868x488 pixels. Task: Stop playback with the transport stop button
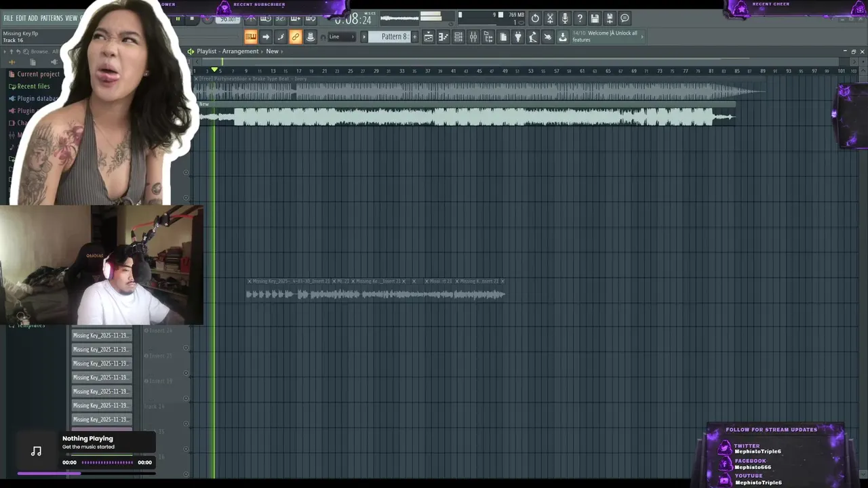coord(192,19)
